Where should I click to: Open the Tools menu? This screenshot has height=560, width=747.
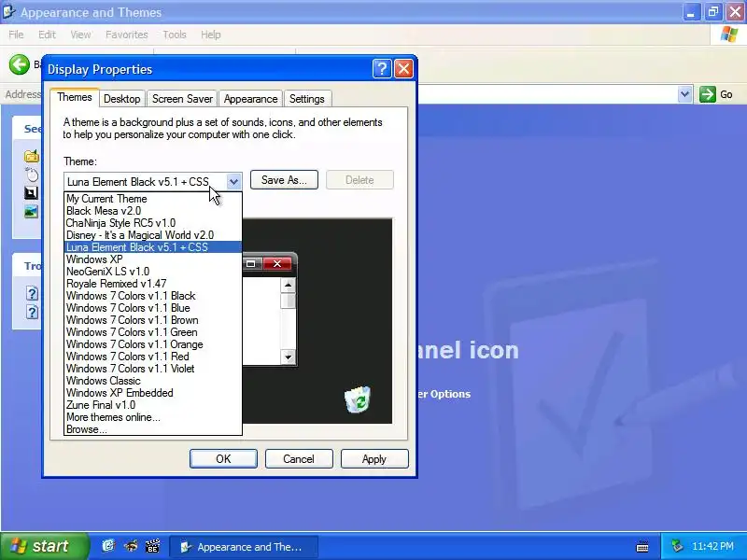tap(175, 35)
